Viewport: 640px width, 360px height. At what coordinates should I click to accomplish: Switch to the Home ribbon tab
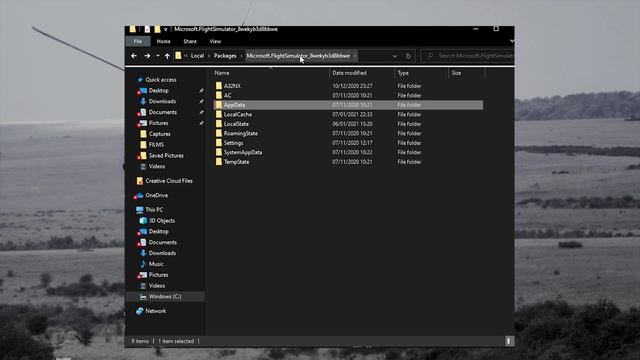pyautogui.click(x=163, y=41)
